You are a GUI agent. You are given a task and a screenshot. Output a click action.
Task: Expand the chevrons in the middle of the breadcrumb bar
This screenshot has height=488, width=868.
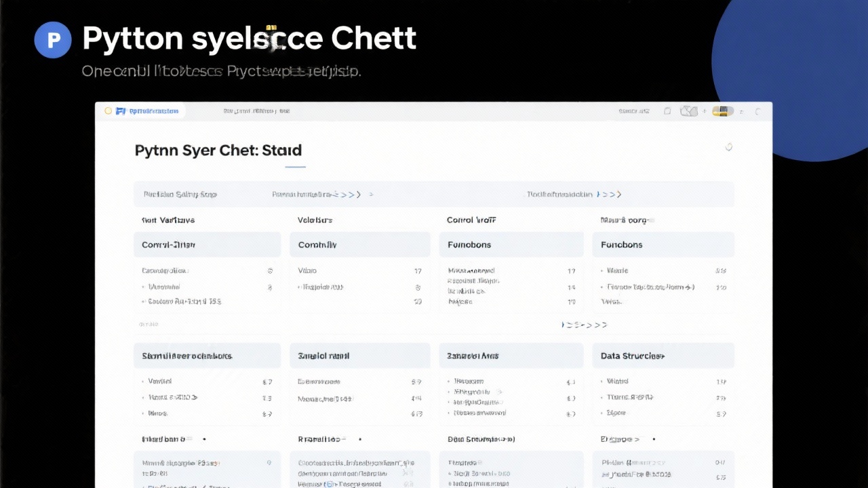click(x=351, y=195)
